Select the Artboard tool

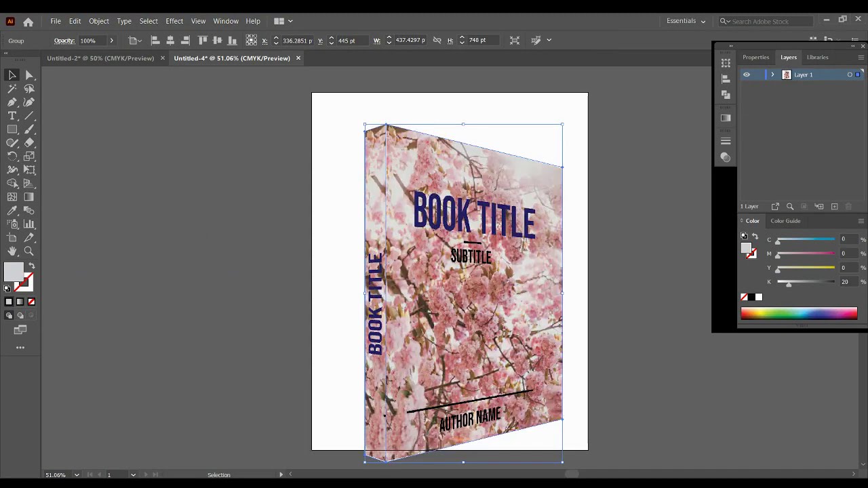[x=12, y=238]
